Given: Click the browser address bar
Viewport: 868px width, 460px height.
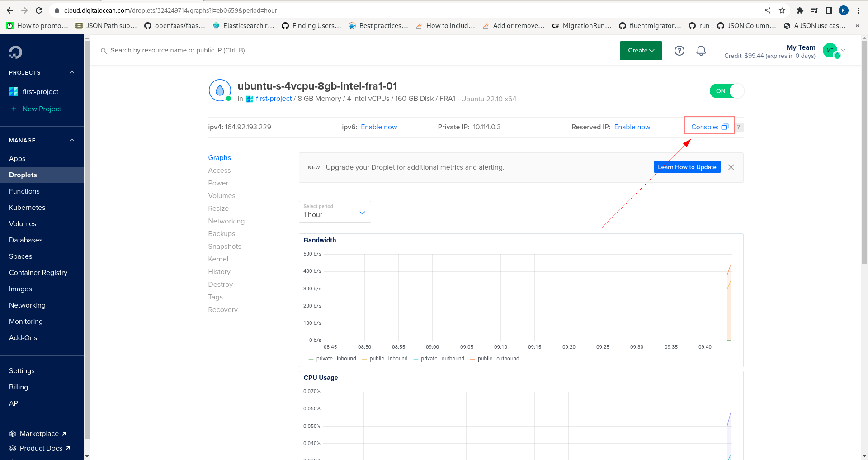Looking at the screenshot, I should [407, 10].
